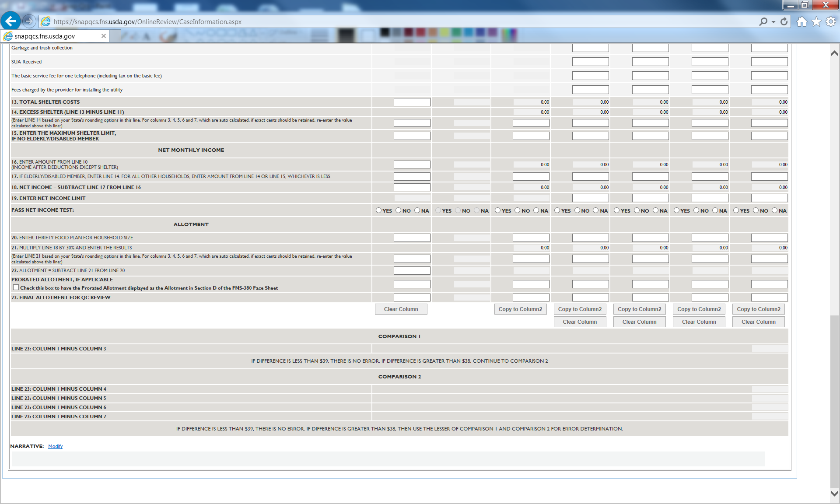The width and height of the screenshot is (840, 504).
Task: Open favorites star icon
Action: coord(816,21)
